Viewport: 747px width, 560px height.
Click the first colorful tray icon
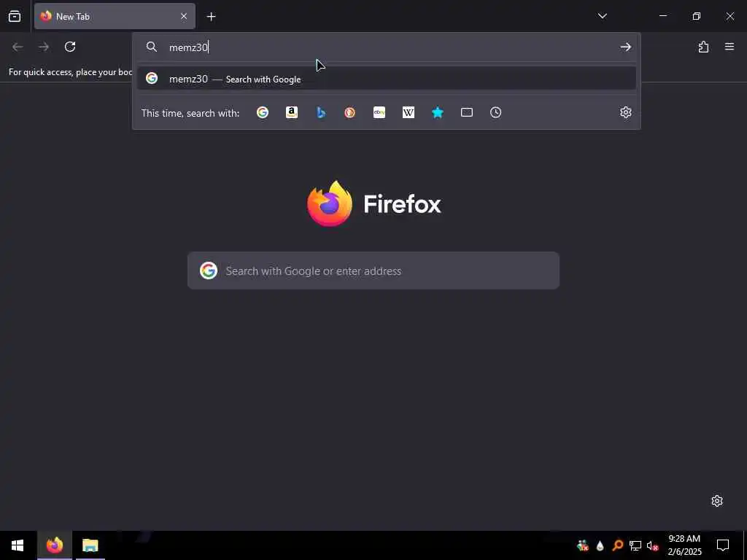[583, 545]
